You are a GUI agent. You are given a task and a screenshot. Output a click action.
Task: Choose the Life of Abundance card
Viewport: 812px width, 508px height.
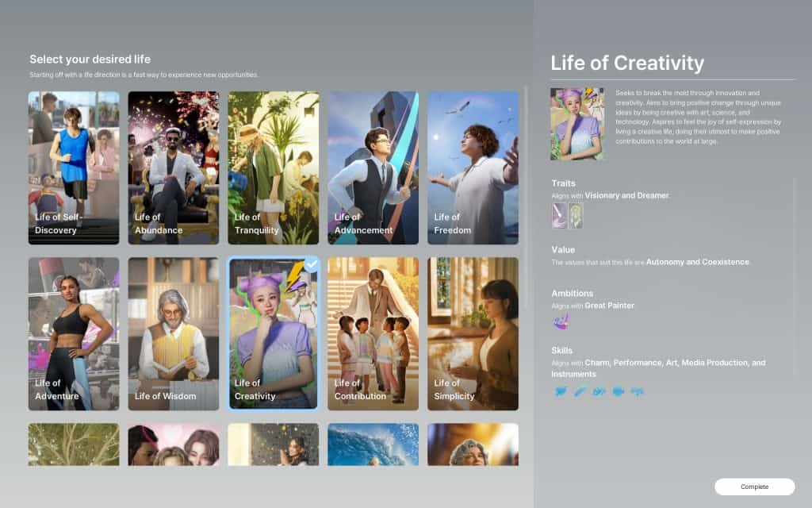[174, 167]
